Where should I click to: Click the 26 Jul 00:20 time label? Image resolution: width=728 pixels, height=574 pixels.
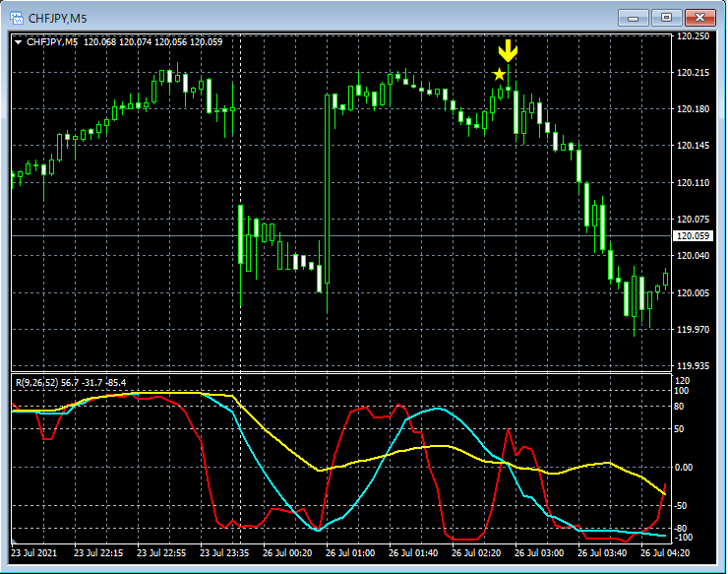click(x=287, y=553)
